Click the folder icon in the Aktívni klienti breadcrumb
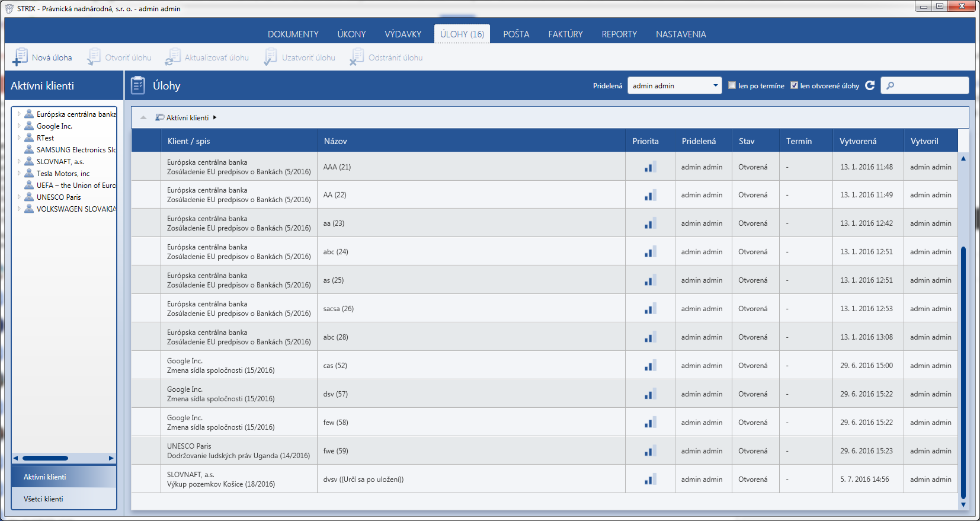The height and width of the screenshot is (521, 980). pyautogui.click(x=160, y=117)
